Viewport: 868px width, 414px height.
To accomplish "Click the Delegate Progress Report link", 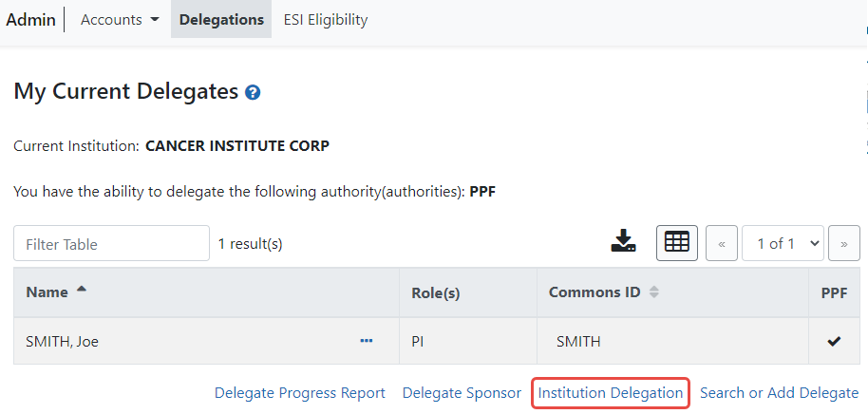I will coord(300,393).
